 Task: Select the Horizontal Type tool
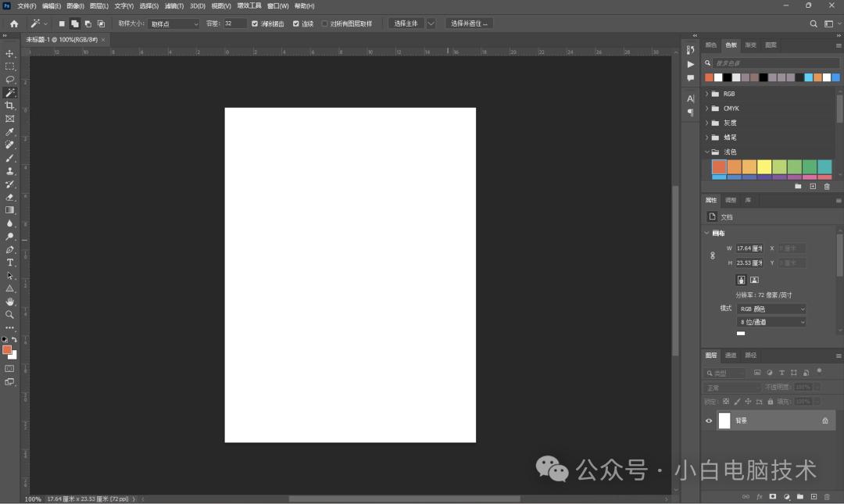[x=9, y=263]
